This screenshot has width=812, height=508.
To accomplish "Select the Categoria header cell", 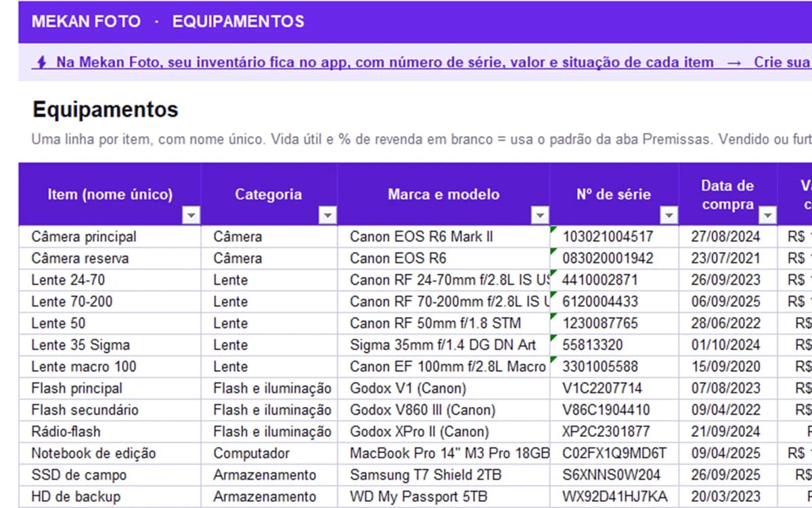I will [x=269, y=194].
